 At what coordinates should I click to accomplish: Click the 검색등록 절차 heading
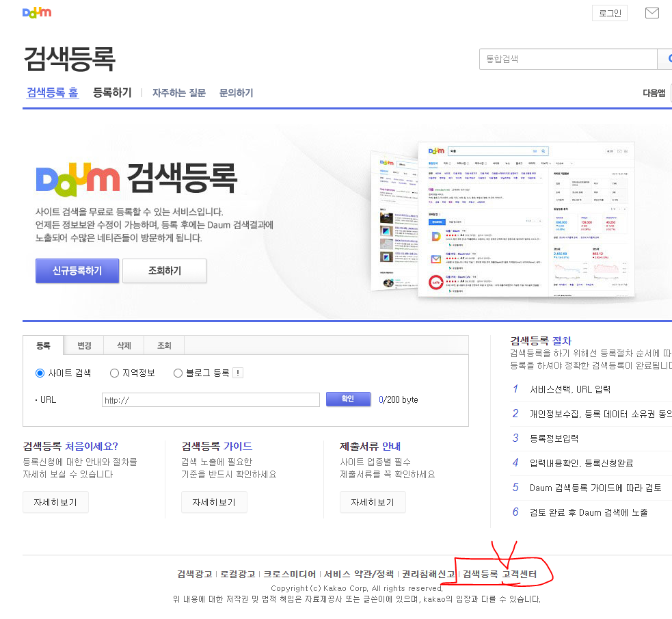[x=541, y=341]
